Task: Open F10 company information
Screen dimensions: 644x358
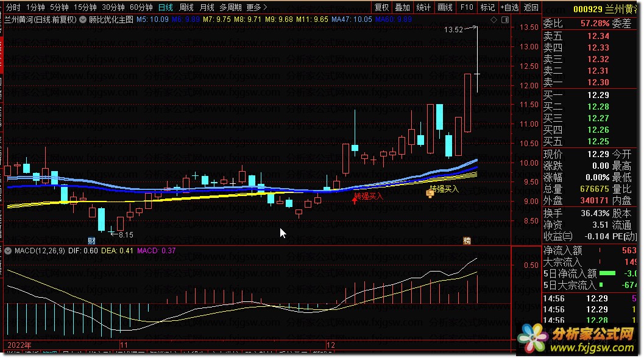Action: 467,7
